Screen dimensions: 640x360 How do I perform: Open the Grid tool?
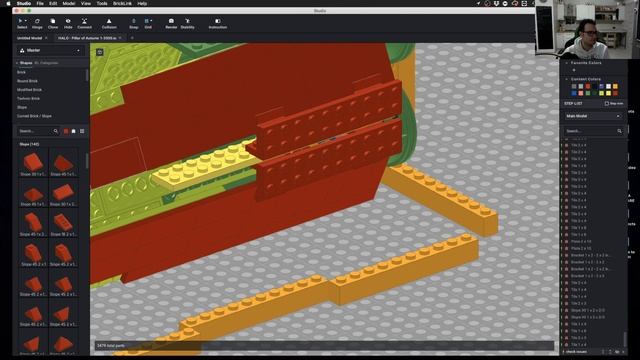[x=147, y=23]
